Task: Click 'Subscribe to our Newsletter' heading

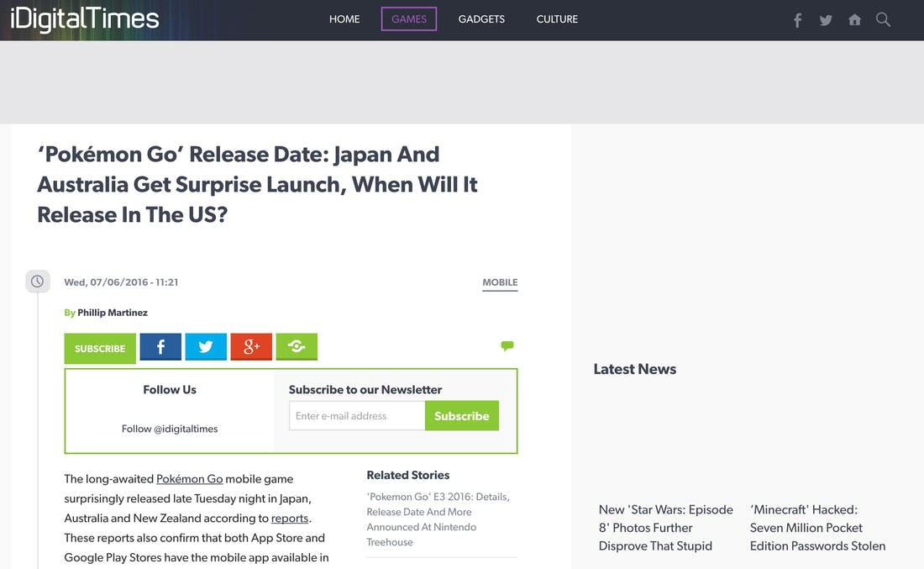Action: click(365, 390)
